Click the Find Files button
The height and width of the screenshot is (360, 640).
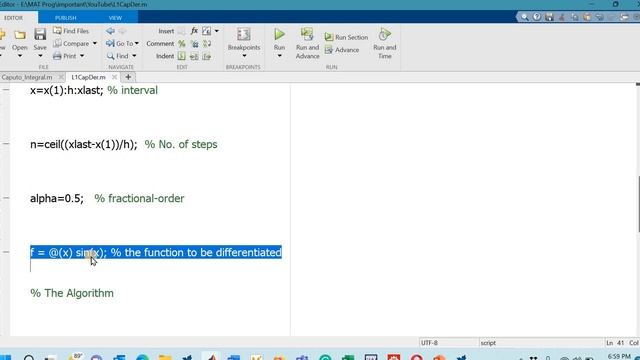pyautogui.click(x=71, y=31)
